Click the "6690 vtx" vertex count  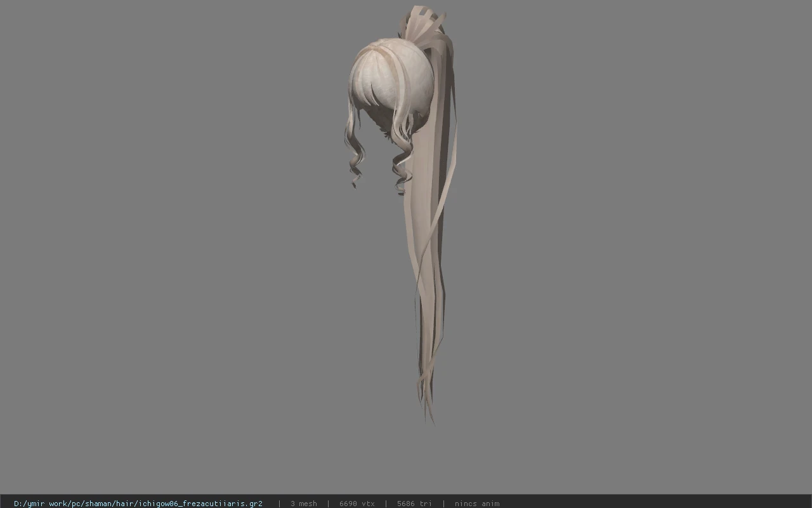click(x=357, y=504)
